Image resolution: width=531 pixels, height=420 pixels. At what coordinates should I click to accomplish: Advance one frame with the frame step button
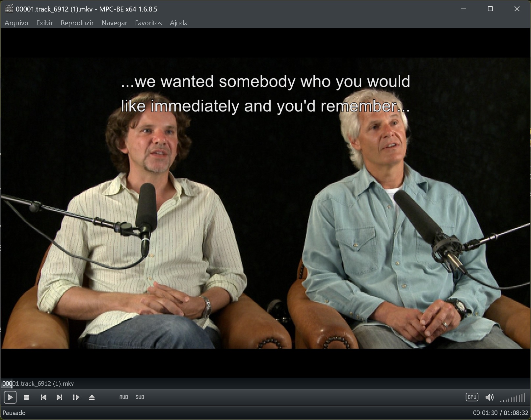pyautogui.click(x=76, y=397)
